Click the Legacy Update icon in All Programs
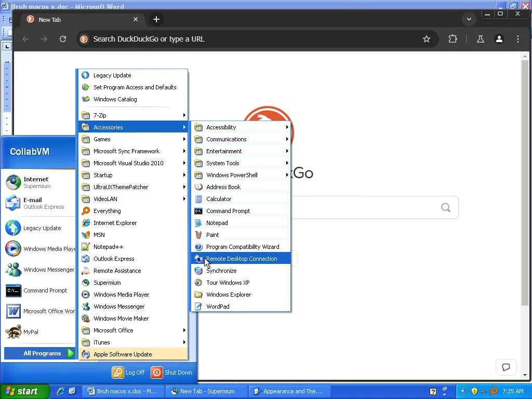532x399 pixels. click(x=86, y=75)
